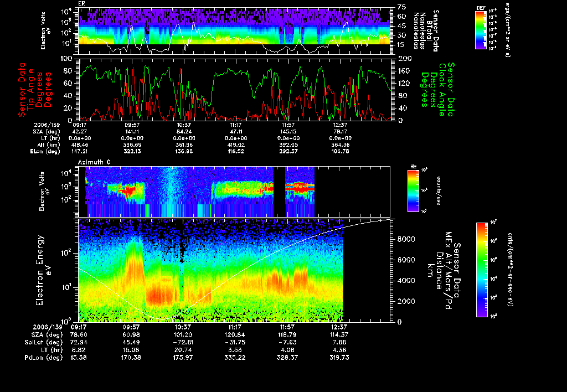Select the SolLat value -31.75
Image resolution: width=567 pixels, height=392 pixels.
[x=235, y=342]
